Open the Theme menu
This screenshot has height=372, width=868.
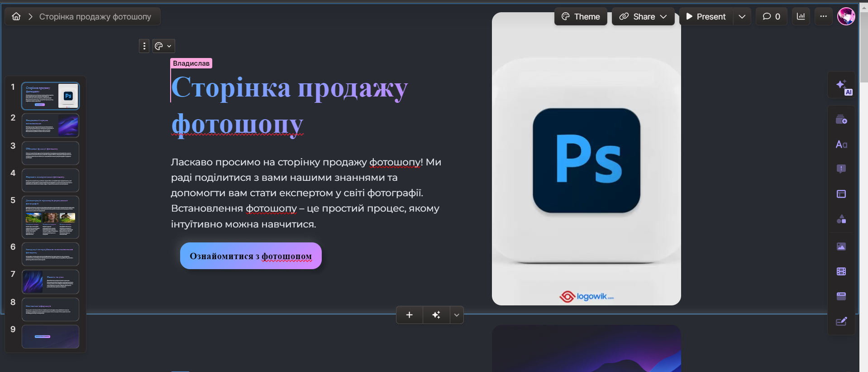[581, 16]
